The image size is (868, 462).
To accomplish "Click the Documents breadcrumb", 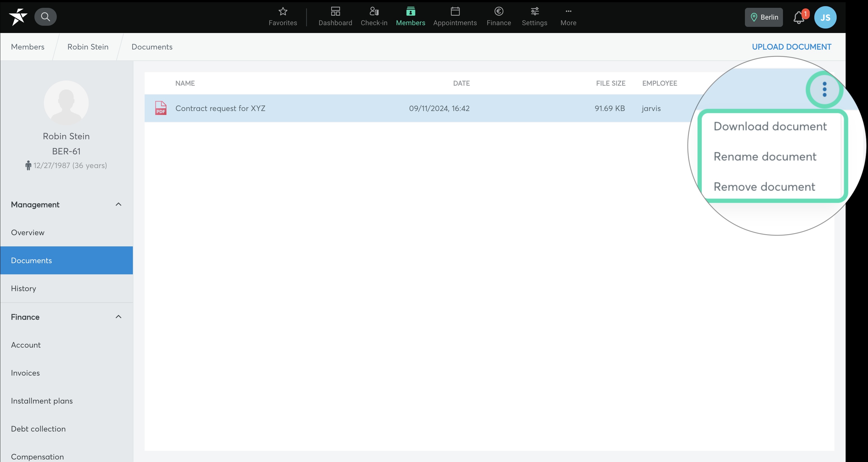I will point(152,47).
